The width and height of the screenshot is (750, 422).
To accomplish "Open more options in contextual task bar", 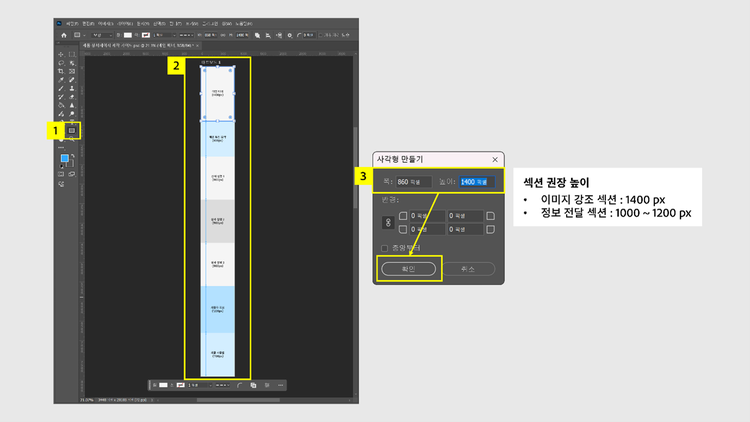I will coord(281,385).
